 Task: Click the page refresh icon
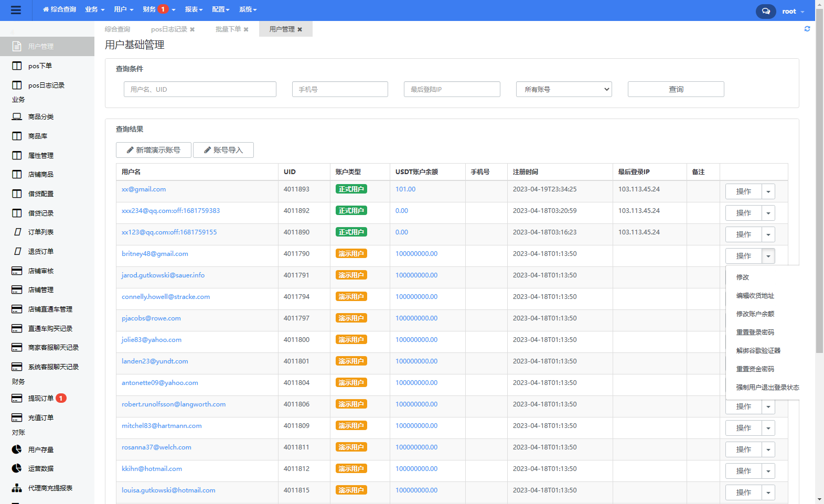pos(807,29)
